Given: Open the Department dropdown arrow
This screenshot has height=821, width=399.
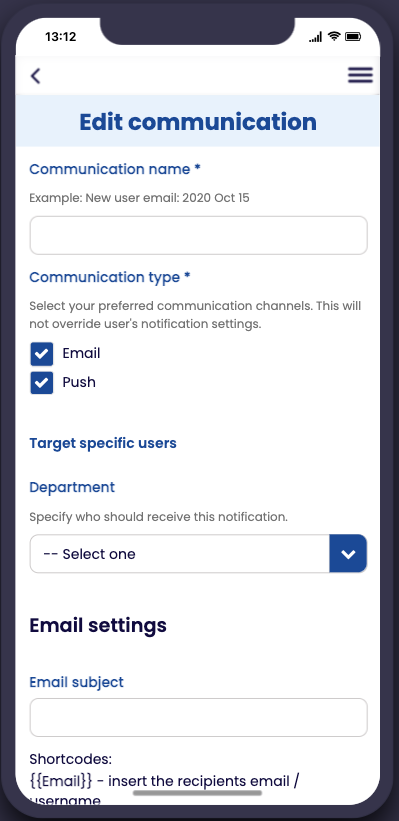Looking at the screenshot, I should (348, 553).
